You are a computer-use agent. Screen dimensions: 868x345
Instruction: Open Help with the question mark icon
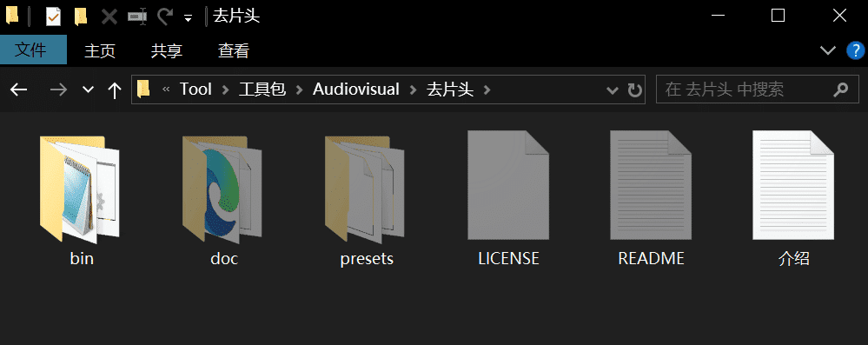(856, 51)
